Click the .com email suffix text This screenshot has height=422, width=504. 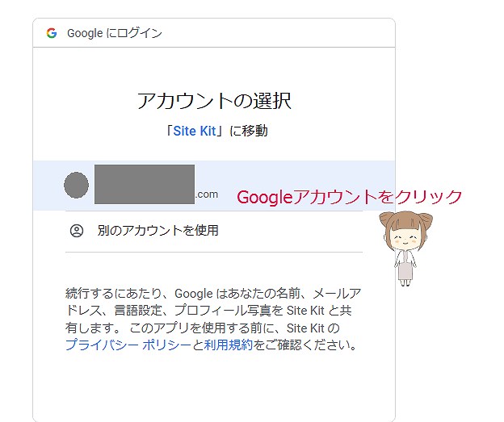pos(207,194)
